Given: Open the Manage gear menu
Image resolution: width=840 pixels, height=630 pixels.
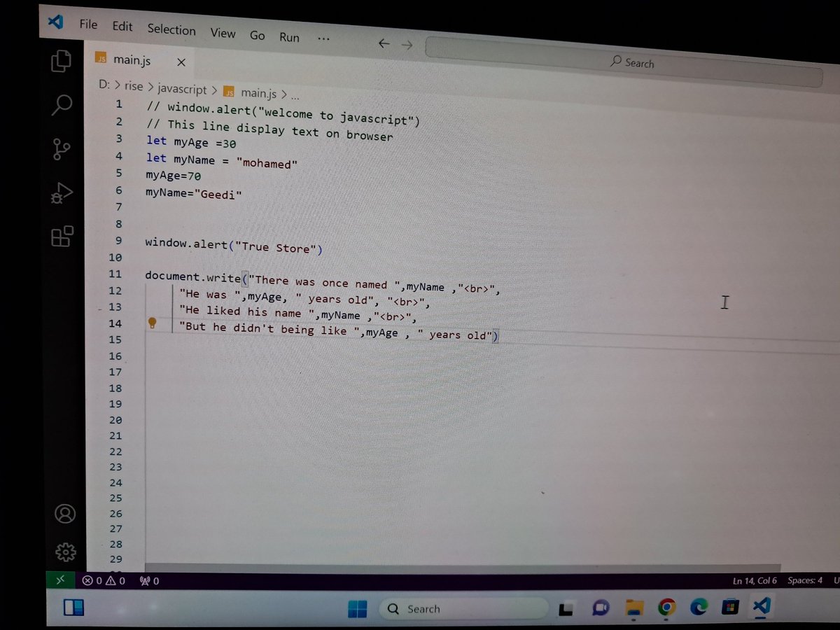Looking at the screenshot, I should click(x=65, y=552).
